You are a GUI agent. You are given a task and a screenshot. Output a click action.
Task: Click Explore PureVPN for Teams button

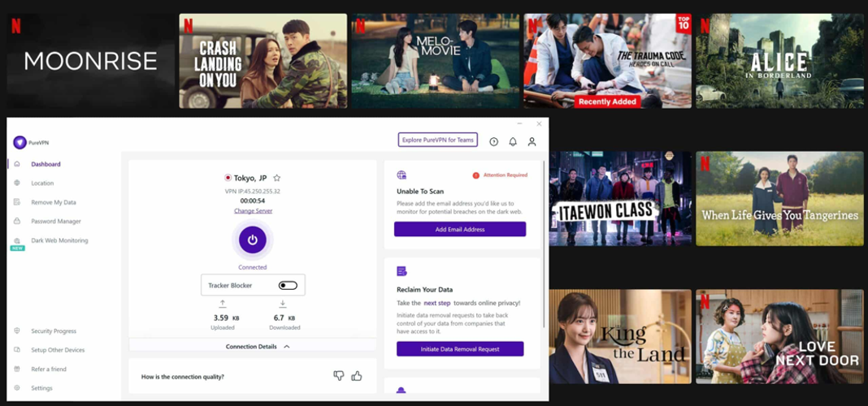coord(438,140)
